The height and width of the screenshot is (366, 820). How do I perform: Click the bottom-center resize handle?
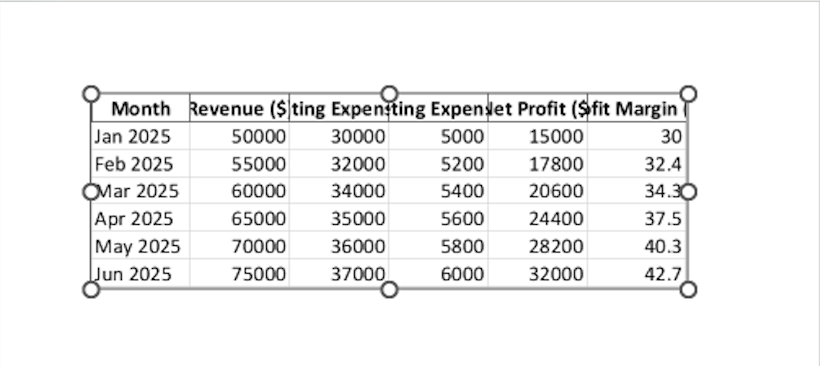389,289
